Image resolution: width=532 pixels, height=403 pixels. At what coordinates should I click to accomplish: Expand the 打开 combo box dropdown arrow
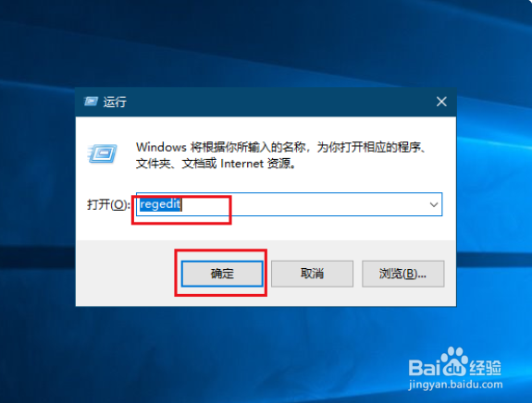[434, 204]
